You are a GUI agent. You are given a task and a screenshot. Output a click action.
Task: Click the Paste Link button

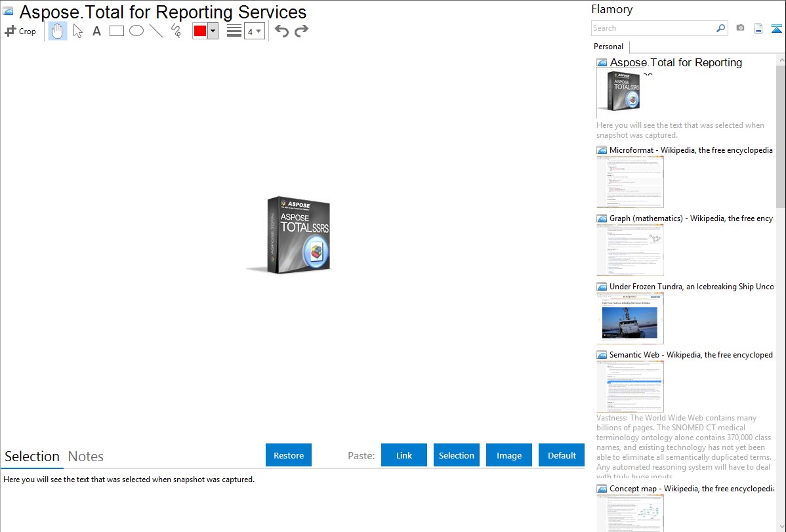click(404, 455)
